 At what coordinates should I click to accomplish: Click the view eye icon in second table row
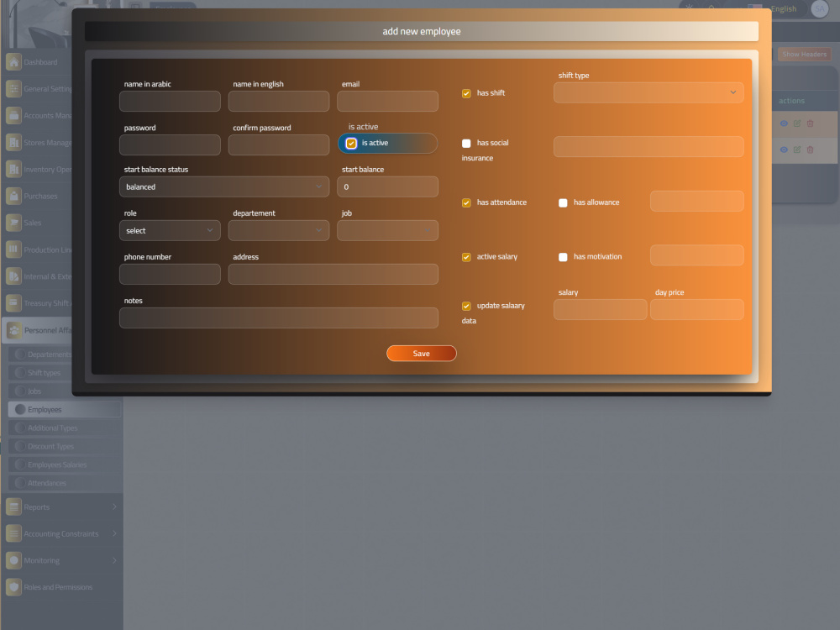(784, 150)
